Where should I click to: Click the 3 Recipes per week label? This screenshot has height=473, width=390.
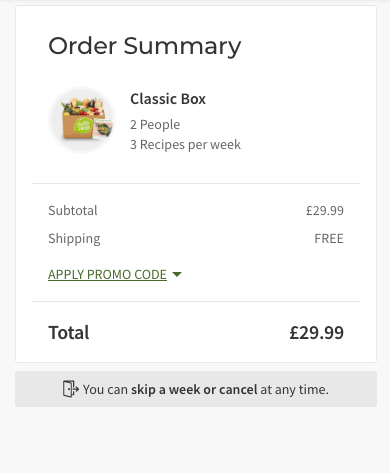point(185,145)
